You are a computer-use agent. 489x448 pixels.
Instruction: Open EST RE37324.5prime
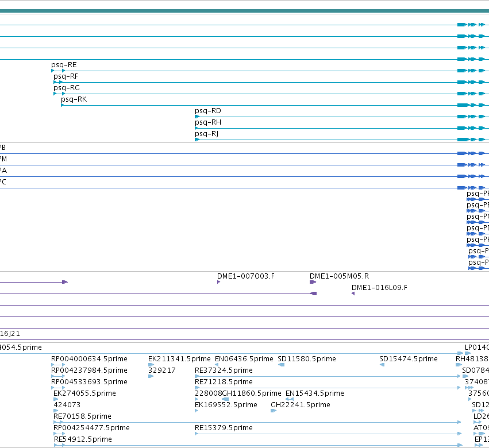coord(224,370)
